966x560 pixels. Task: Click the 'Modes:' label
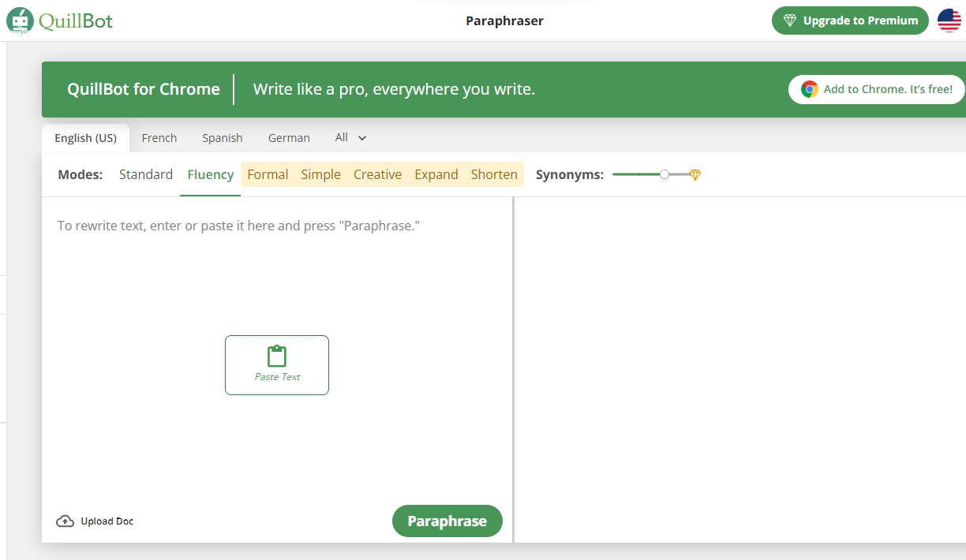[x=80, y=175]
